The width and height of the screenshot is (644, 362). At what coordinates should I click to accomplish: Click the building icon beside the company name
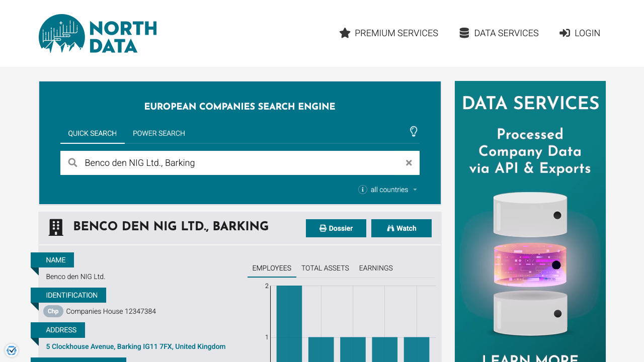(x=55, y=227)
